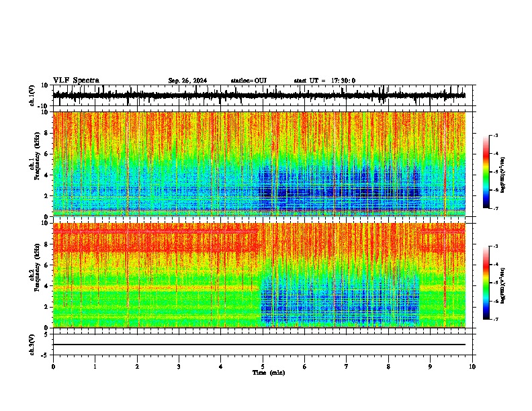This screenshot has width=532, height=411.
Task: Click the ch.1 color scale unit label
Action: pyautogui.click(x=503, y=175)
